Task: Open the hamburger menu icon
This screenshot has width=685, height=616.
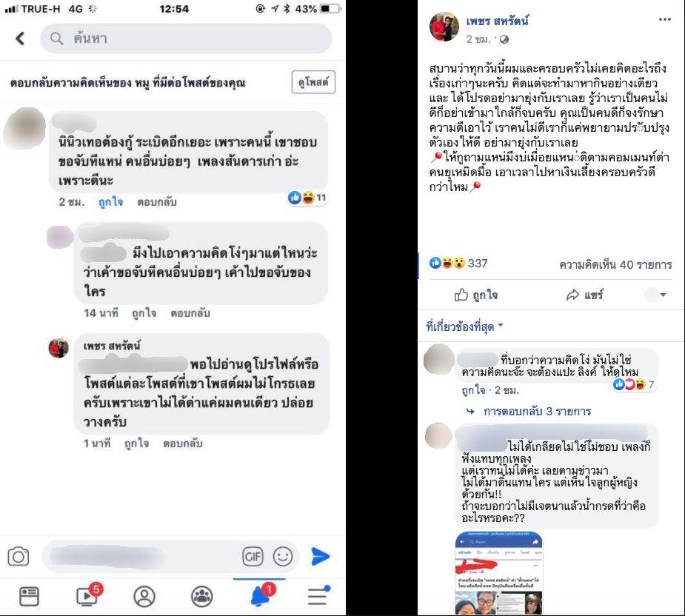Action: pyautogui.click(x=318, y=596)
